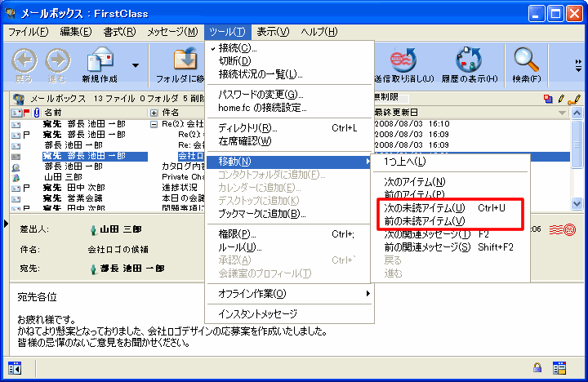Image resolution: width=588 pixels, height=382 pixels.
Task: Click the lock icon in status bar
Action: click(538, 367)
